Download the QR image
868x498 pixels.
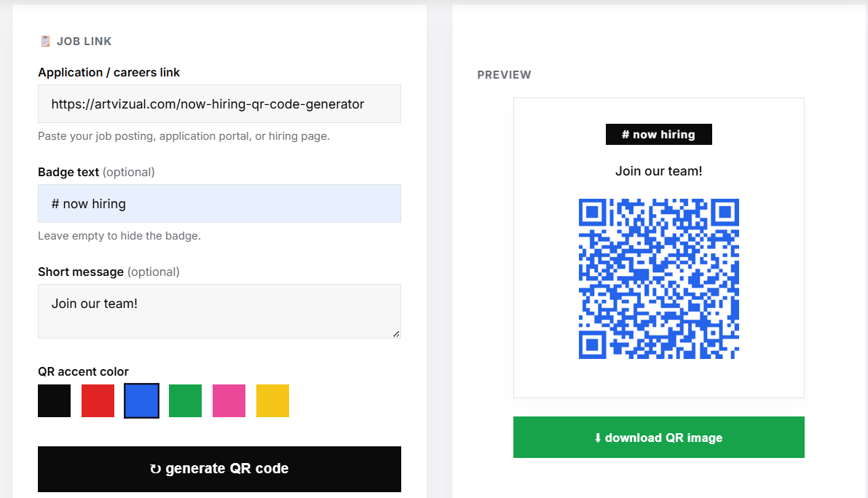[659, 437]
